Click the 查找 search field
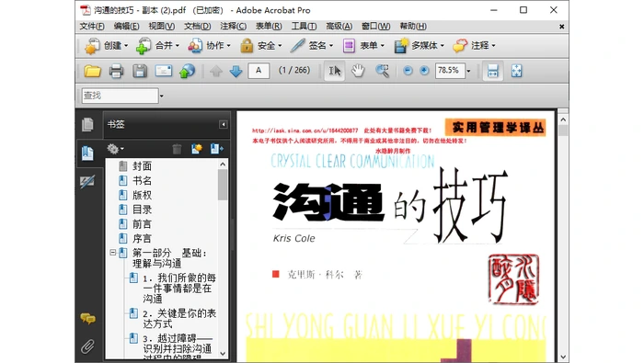Screen dimensions: 644x363 120,96
